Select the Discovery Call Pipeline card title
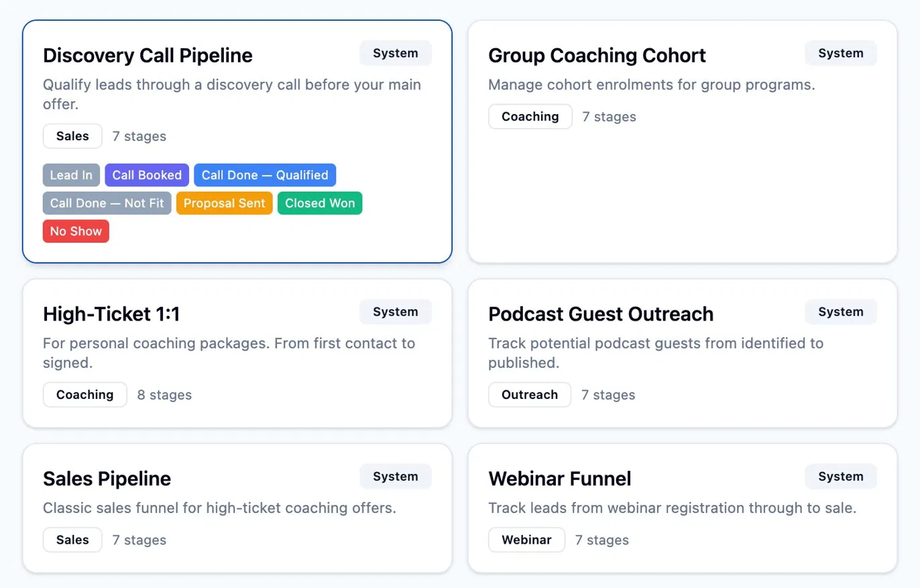The height and width of the screenshot is (588, 920). coord(148,55)
